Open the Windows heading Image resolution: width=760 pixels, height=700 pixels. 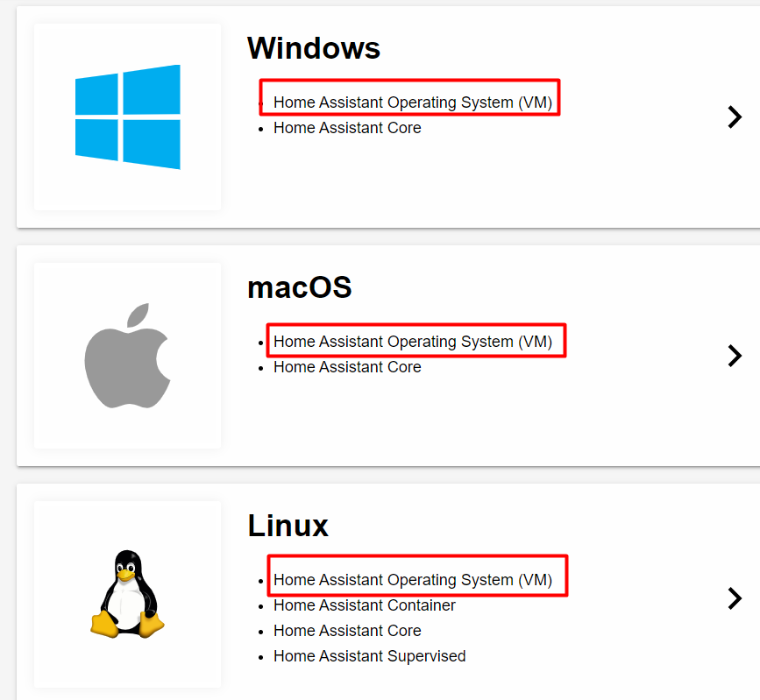314,48
